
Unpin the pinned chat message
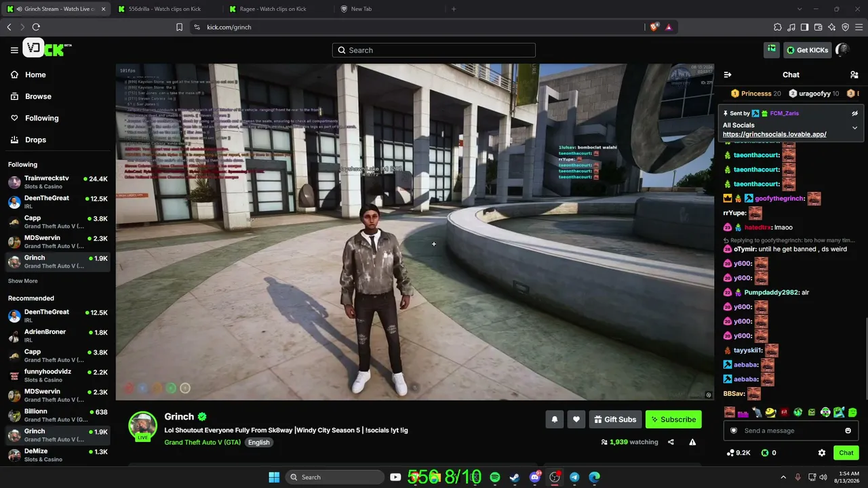click(x=854, y=113)
